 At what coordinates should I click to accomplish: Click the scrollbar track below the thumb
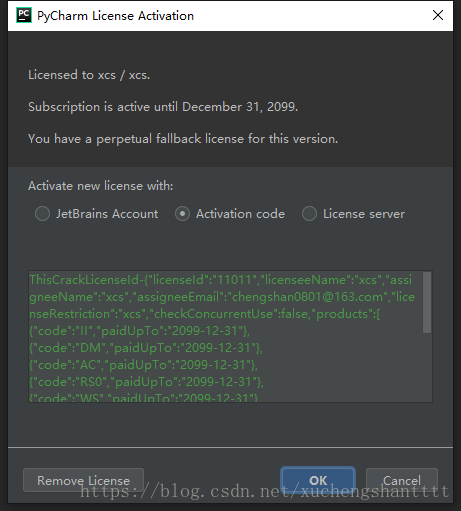427,367
